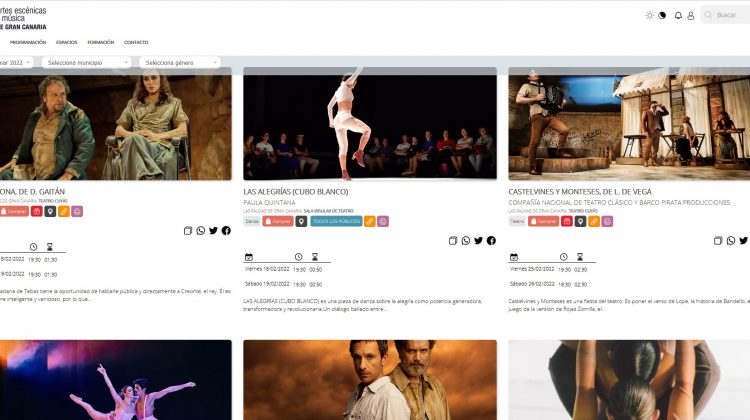Open the user account icon
This screenshot has height=420, width=750.
[x=691, y=15]
